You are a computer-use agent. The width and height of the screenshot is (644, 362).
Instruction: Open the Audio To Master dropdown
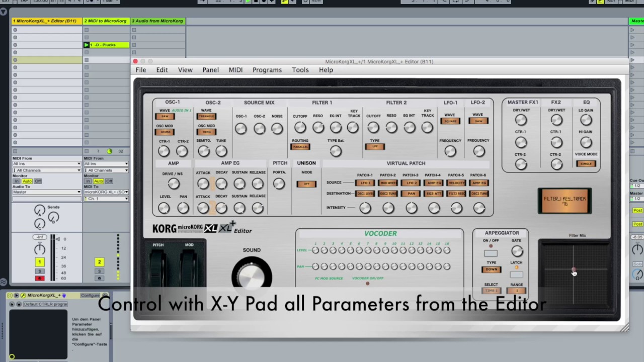point(47,192)
